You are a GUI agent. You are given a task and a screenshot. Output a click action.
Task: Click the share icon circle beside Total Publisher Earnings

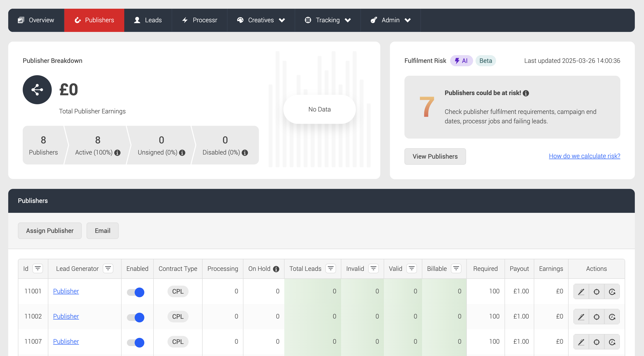(37, 89)
